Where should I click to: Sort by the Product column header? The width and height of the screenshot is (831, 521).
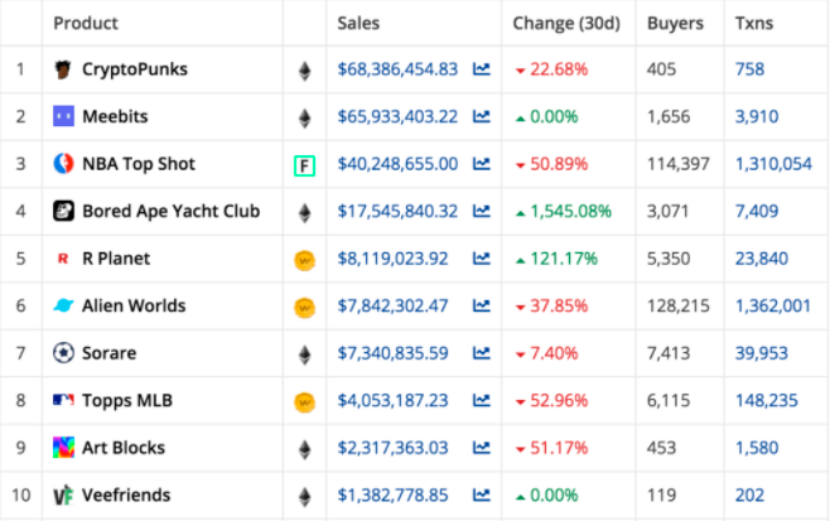point(85,23)
